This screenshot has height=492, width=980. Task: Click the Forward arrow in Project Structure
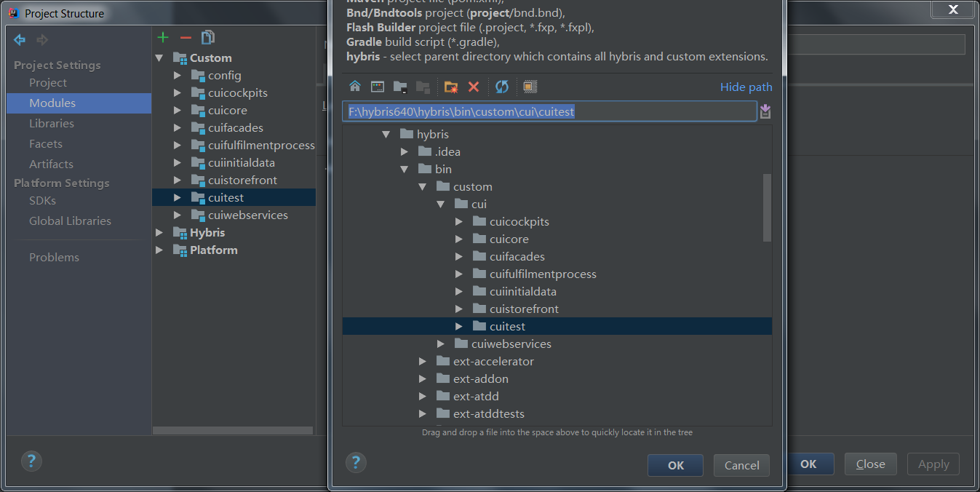42,39
